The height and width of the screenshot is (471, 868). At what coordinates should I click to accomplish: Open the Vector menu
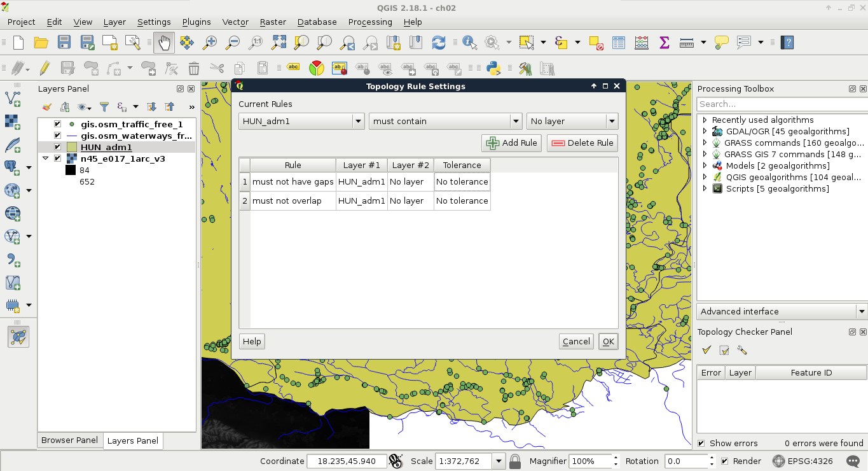[x=235, y=22]
